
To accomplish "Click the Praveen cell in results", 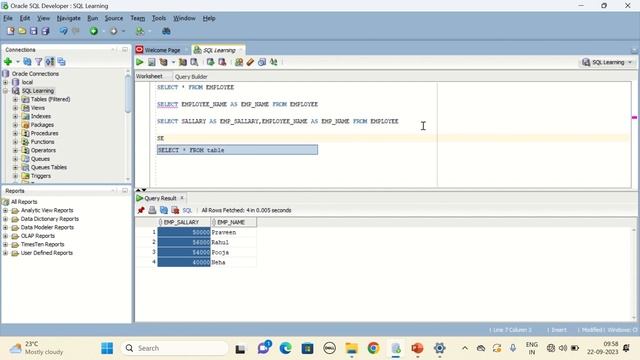I will click(x=233, y=232).
